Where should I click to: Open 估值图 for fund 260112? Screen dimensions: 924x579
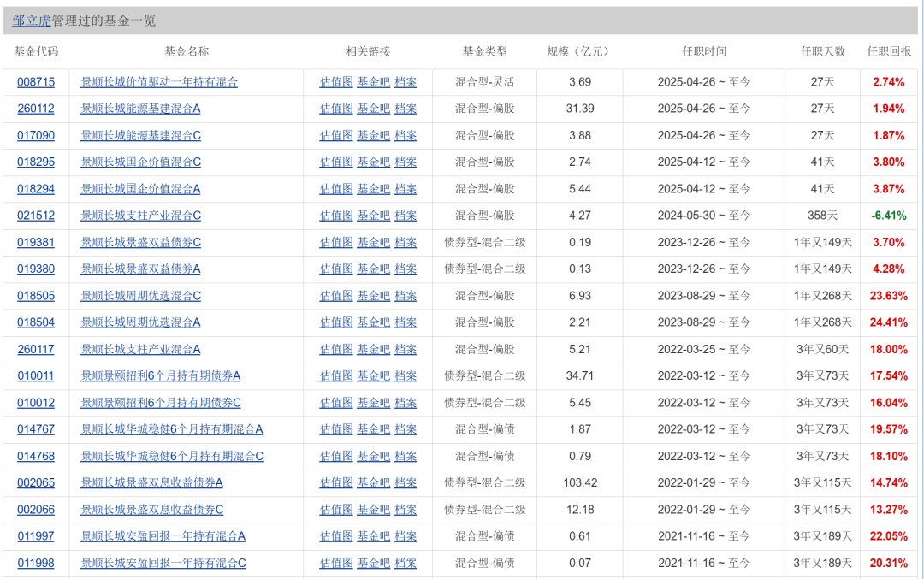coord(336,109)
